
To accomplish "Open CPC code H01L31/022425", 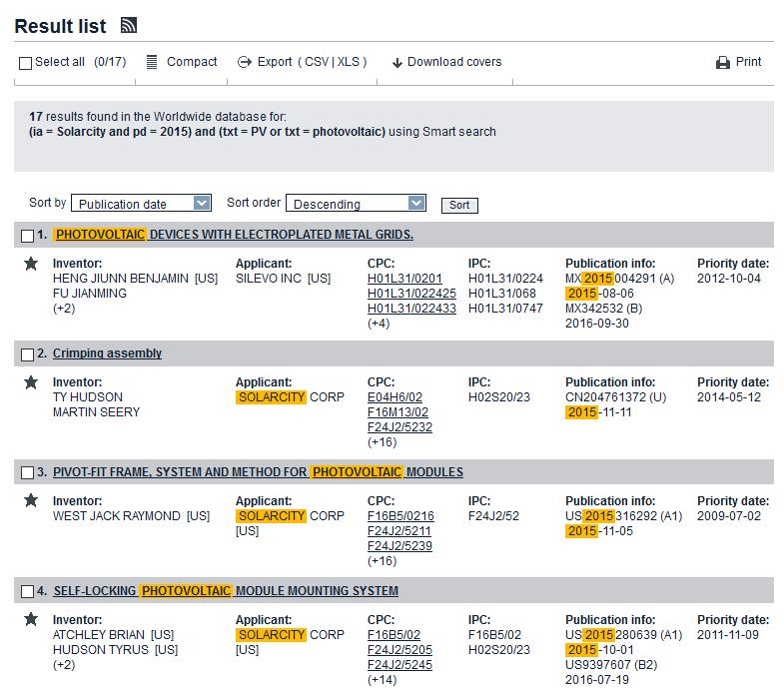I will [411, 294].
